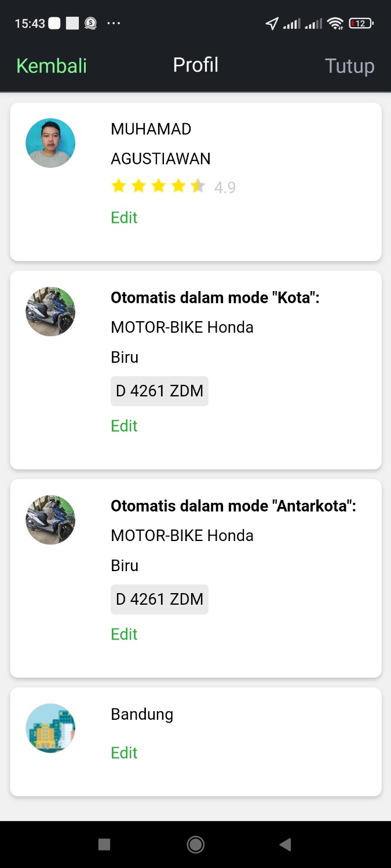Tap the location arrow status icon

point(272,23)
